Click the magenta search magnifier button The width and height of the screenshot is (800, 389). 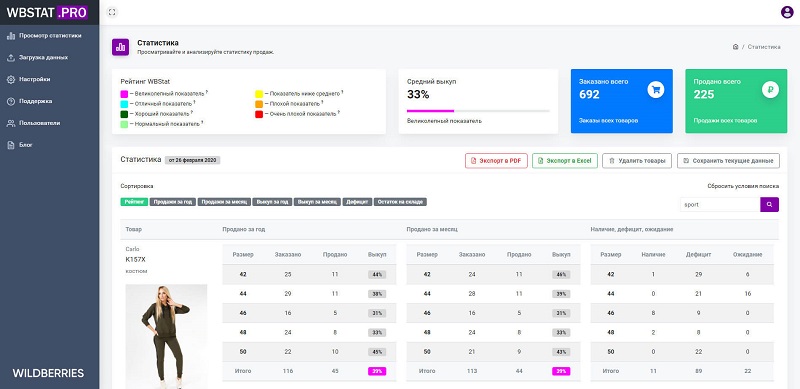[x=769, y=204]
